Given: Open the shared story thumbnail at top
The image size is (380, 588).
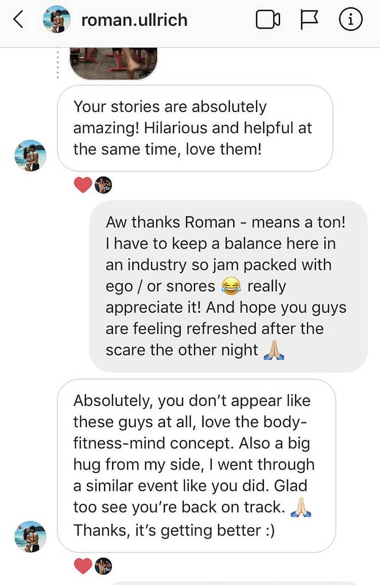Looking at the screenshot, I should point(114,63).
